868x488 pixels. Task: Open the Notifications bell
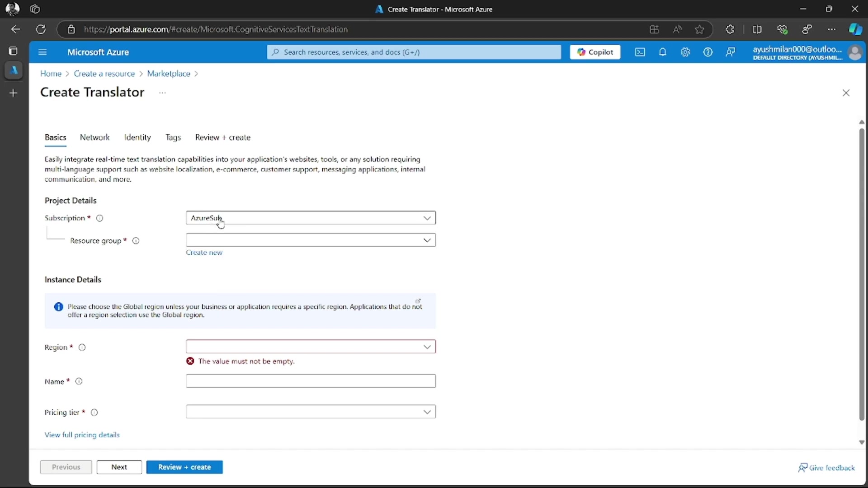663,52
